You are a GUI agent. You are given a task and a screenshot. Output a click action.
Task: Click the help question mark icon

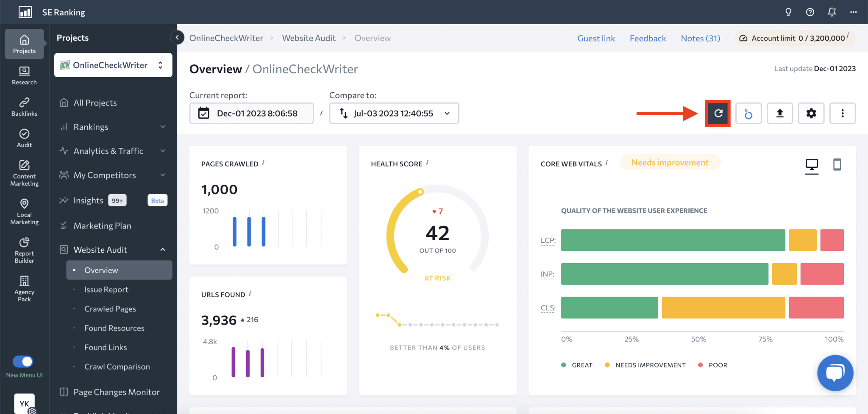[810, 12]
